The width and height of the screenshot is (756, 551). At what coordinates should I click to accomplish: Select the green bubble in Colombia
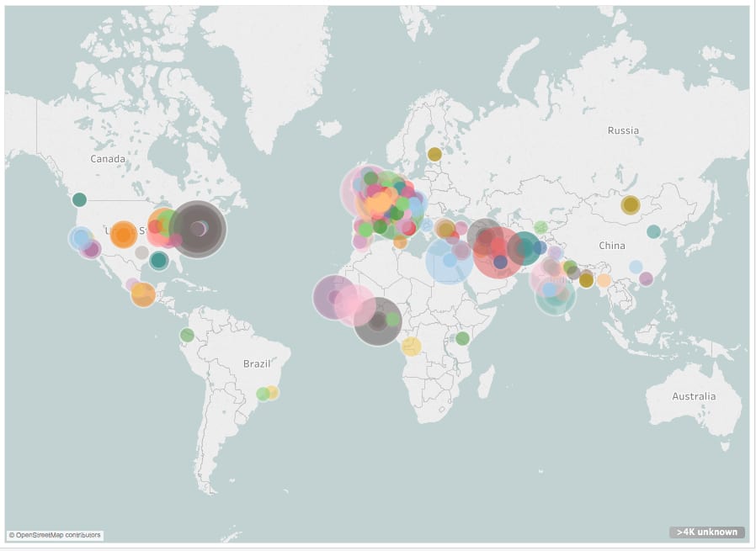coord(187,335)
